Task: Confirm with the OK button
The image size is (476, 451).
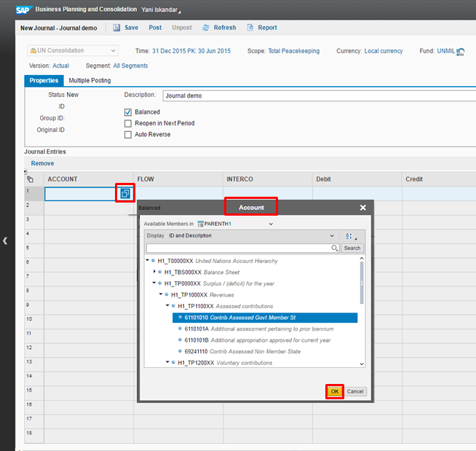Action: click(x=335, y=391)
